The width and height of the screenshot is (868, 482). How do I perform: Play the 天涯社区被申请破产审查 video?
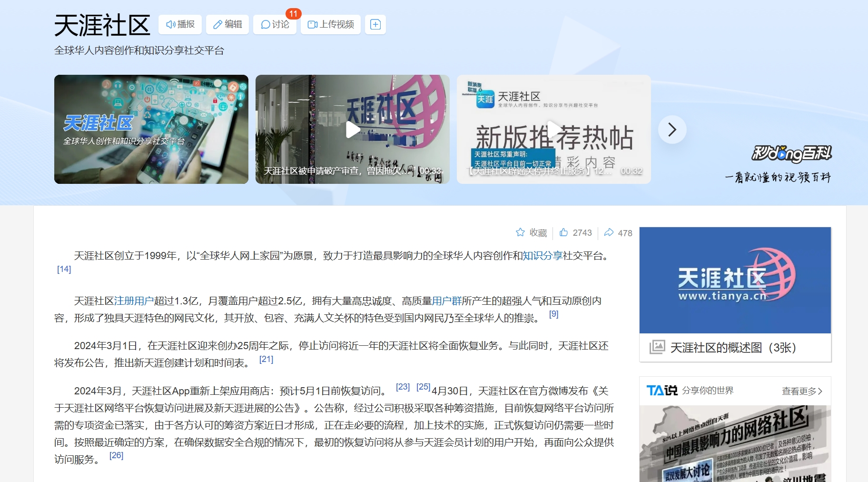[353, 129]
